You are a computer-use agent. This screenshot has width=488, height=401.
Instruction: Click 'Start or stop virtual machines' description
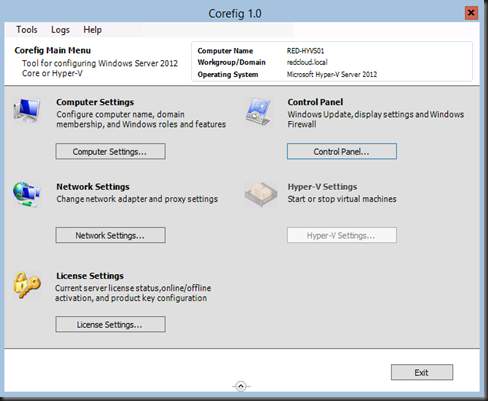pyautogui.click(x=342, y=199)
